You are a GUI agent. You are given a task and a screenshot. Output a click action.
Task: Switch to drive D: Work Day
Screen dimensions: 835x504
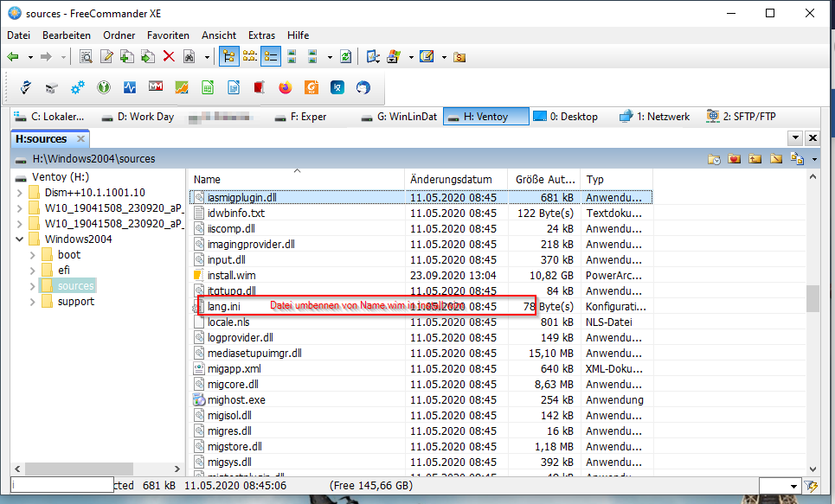click(x=138, y=117)
